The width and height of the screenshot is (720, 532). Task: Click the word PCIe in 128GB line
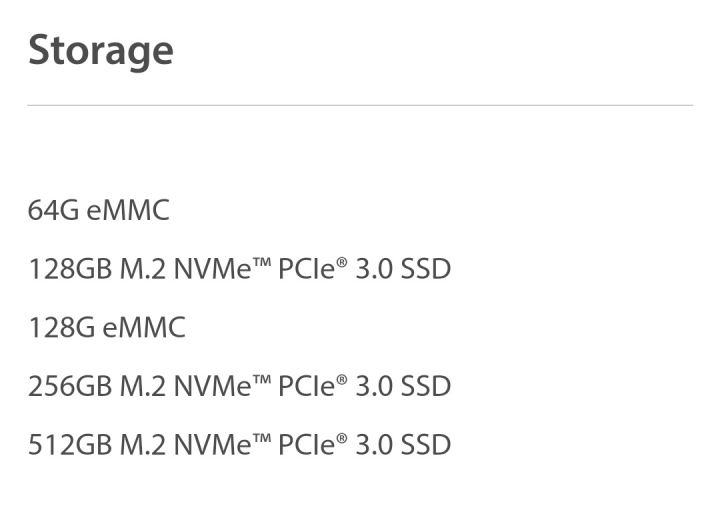pos(307,269)
